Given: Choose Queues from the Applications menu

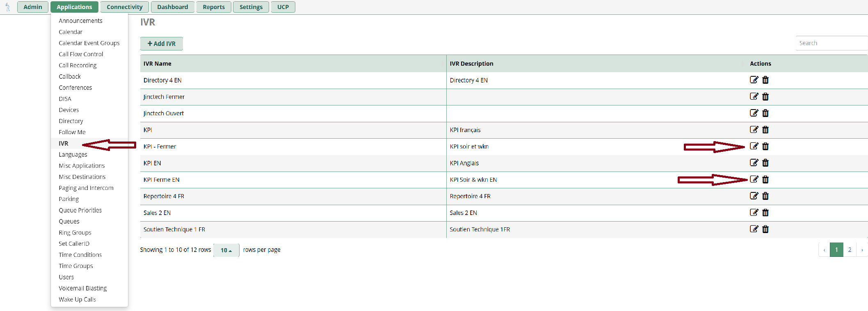Looking at the screenshot, I should (x=69, y=222).
